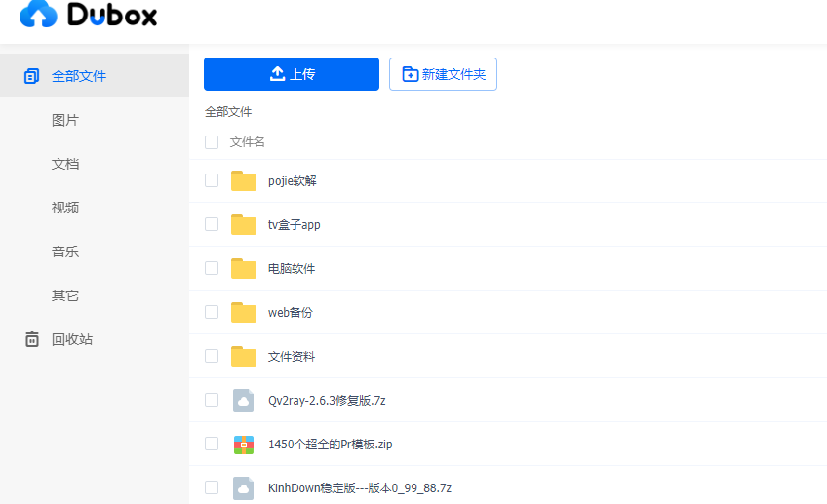Open the pojie软解 folder name
This screenshot has width=827, height=504.
pos(293,180)
